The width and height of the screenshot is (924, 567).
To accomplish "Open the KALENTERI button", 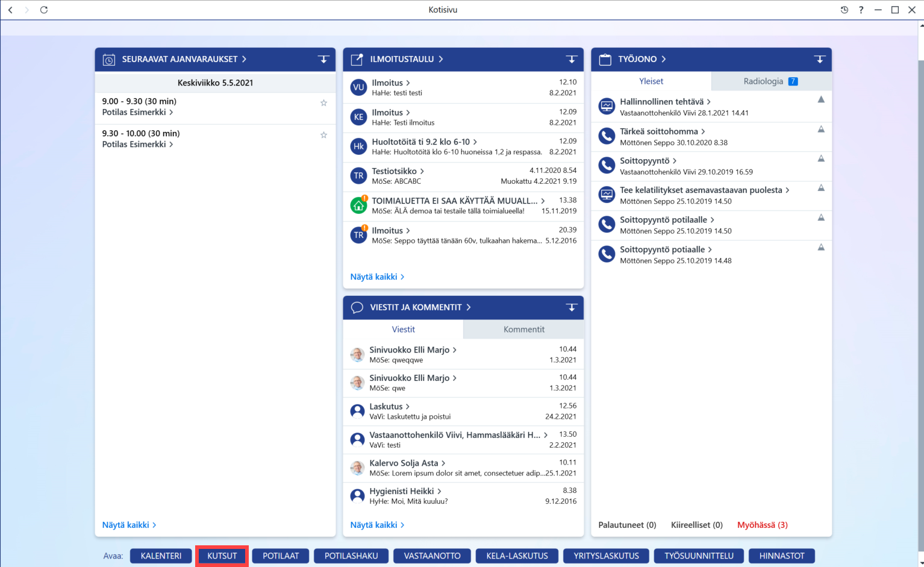I will point(161,556).
